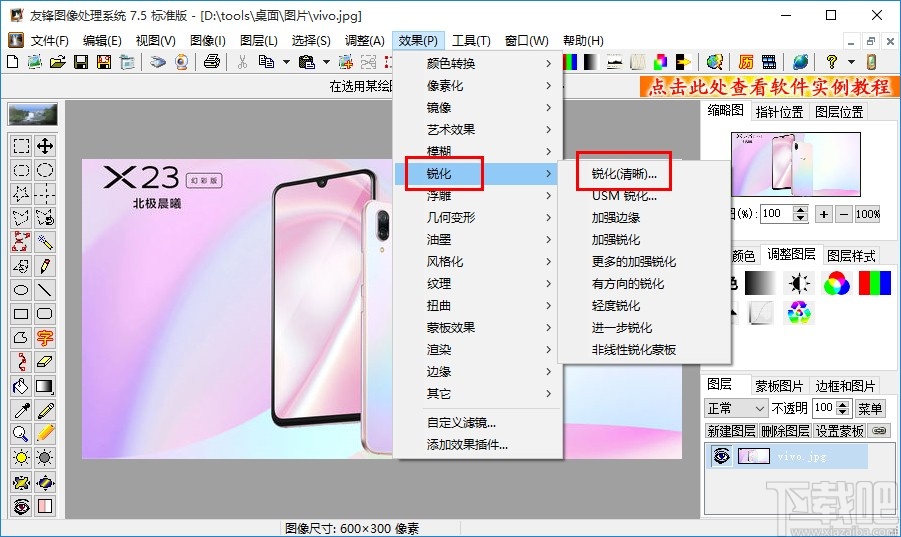Click the black floppy disk save icon
The width and height of the screenshot is (901, 537).
click(81, 61)
